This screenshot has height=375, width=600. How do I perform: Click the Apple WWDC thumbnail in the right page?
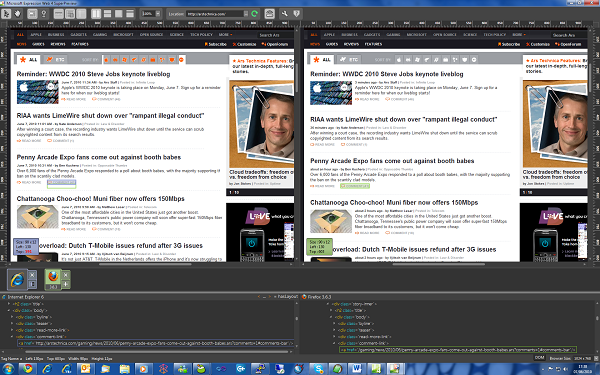point(331,93)
